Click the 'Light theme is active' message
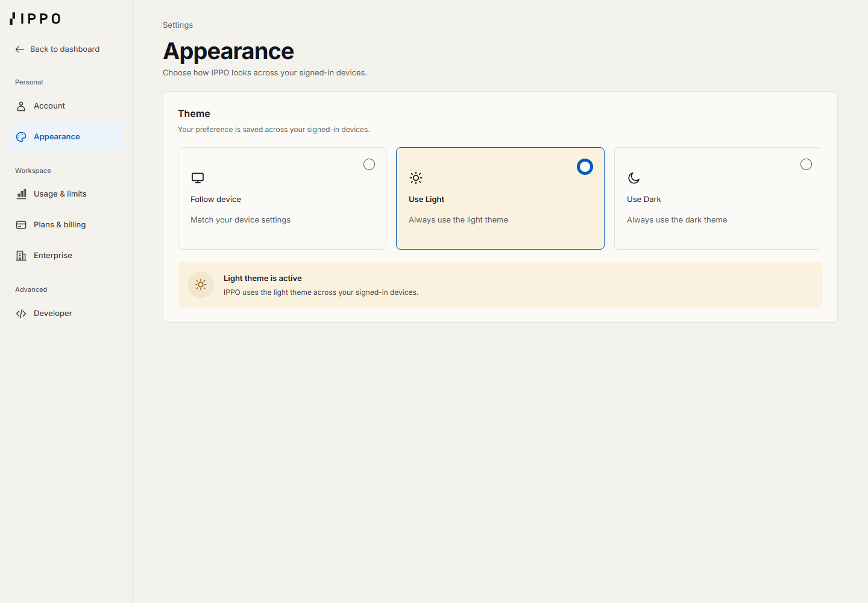The image size is (868, 603). 263,279
